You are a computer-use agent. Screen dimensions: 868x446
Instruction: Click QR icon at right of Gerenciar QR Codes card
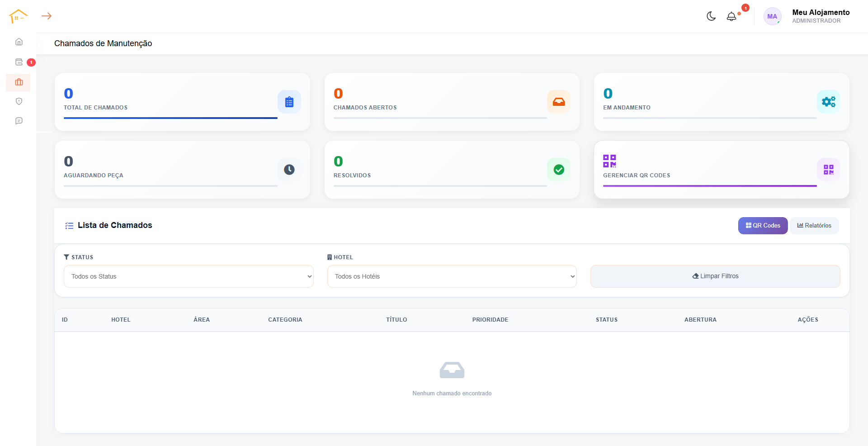click(829, 170)
